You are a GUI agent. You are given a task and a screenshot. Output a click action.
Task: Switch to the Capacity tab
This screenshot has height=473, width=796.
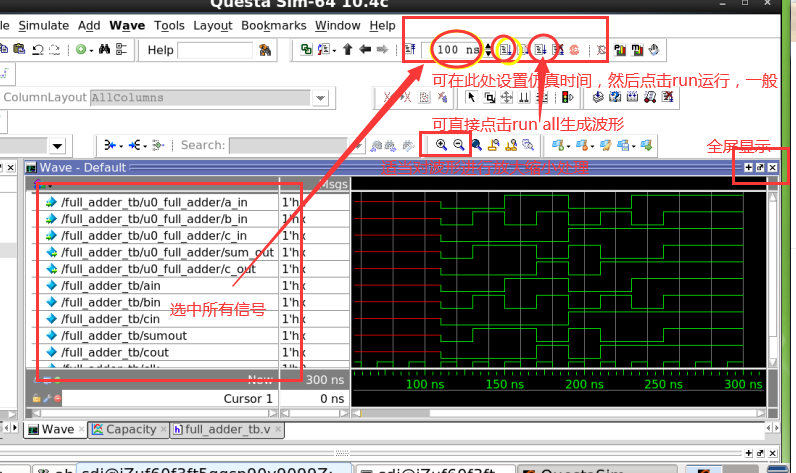coord(128,429)
